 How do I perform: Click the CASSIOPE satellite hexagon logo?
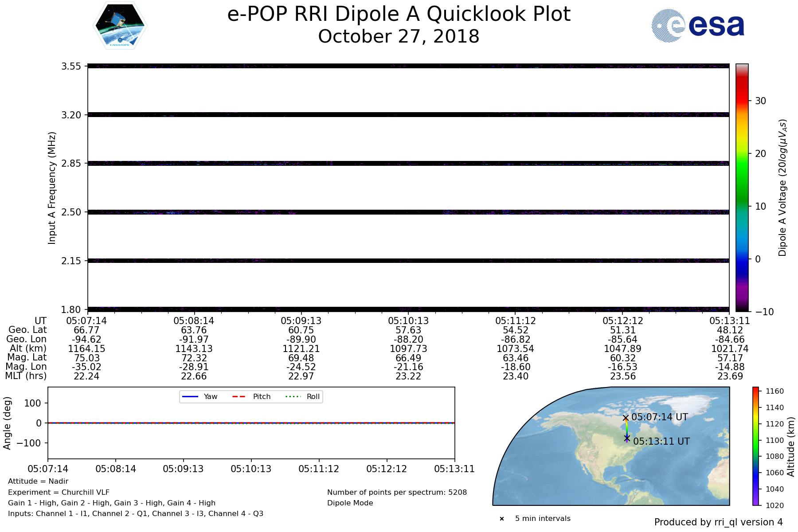[120, 25]
